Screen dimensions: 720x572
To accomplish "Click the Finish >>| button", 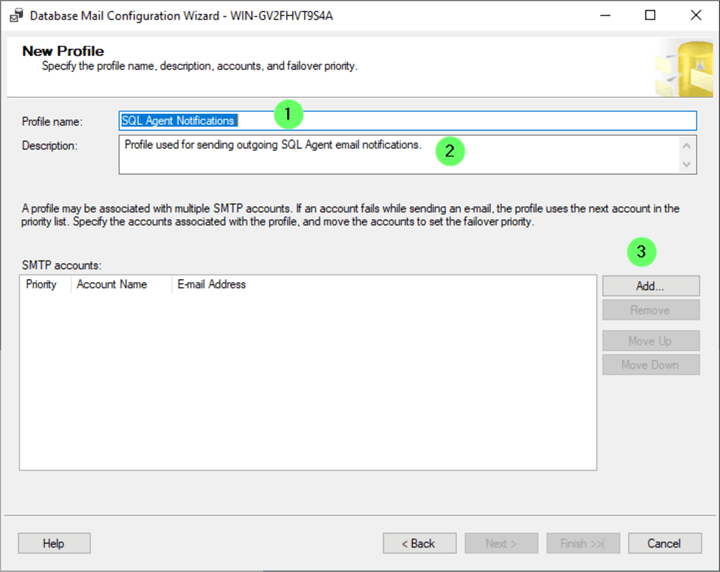I will (x=583, y=544).
